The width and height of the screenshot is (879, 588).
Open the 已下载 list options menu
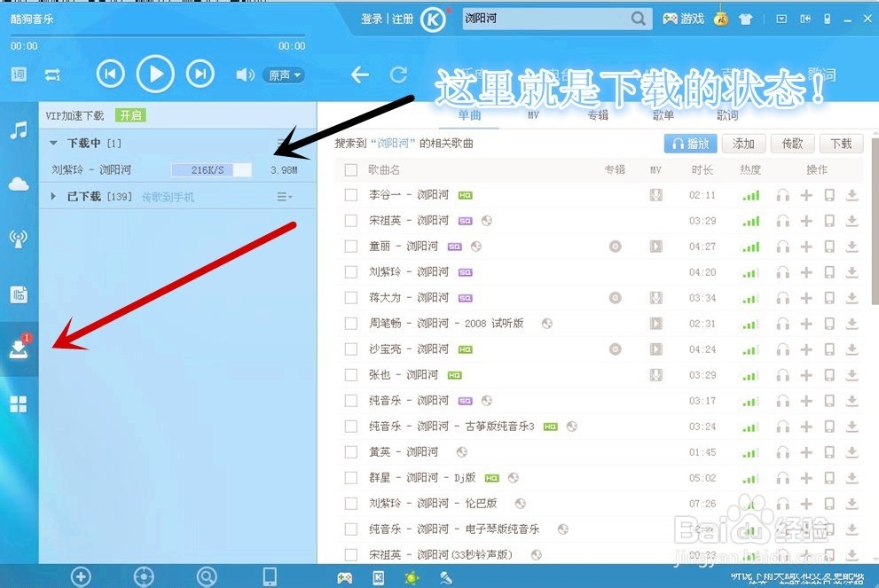pos(284,196)
